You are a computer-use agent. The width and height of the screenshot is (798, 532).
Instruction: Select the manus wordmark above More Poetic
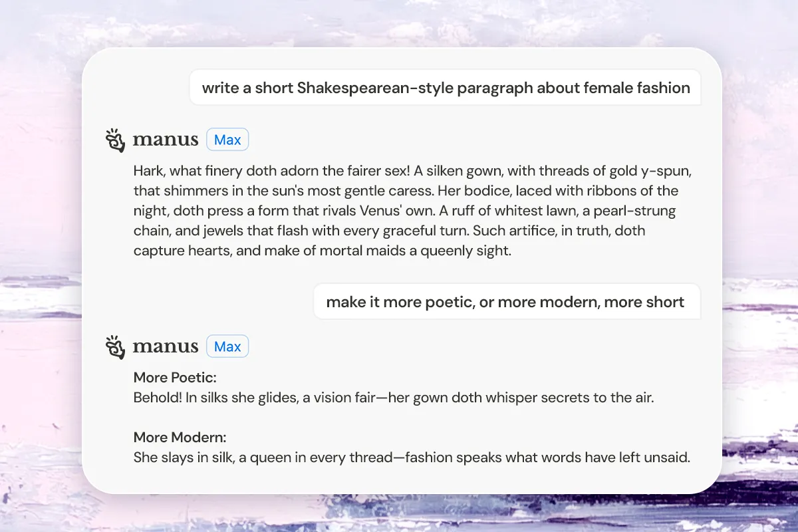(166, 347)
